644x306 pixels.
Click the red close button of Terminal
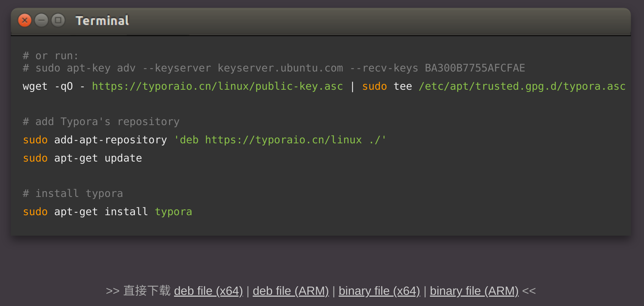[25, 20]
